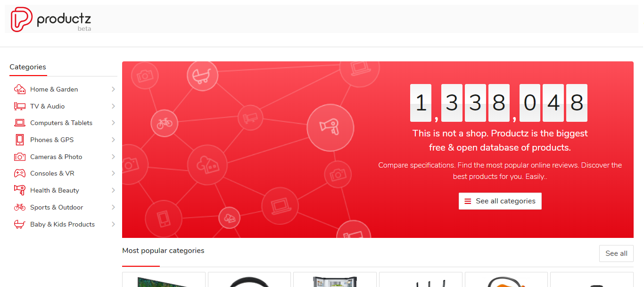Screen dimensions: 644x287
Task: Click the Productz logo icon
Action: point(22,19)
